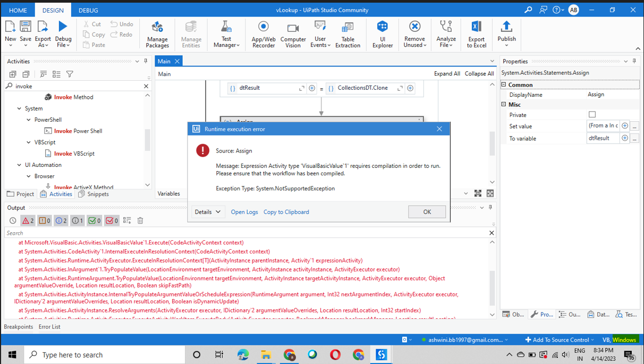Click the Variables panel label
The image size is (644, 364).
click(x=169, y=193)
